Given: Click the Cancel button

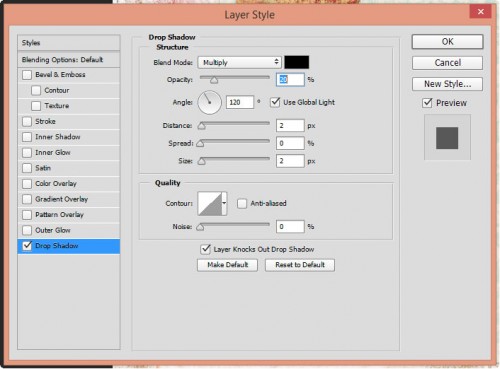Looking at the screenshot, I should pyautogui.click(x=447, y=63).
